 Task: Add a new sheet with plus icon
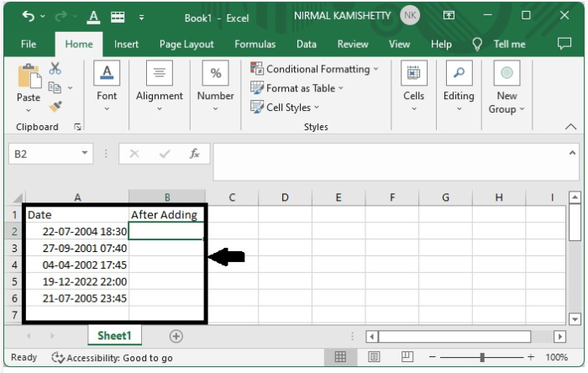pos(176,336)
